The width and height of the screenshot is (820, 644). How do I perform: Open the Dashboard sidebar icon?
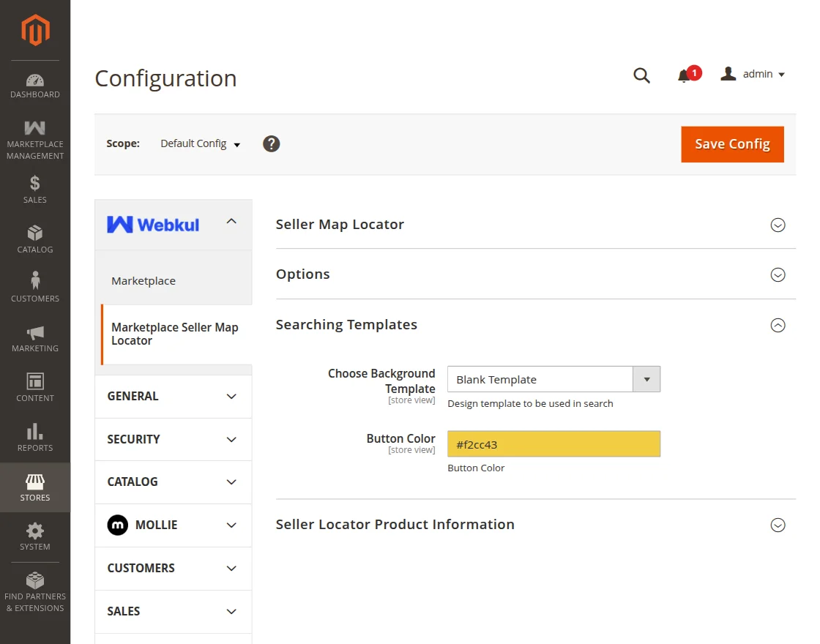coord(35,86)
